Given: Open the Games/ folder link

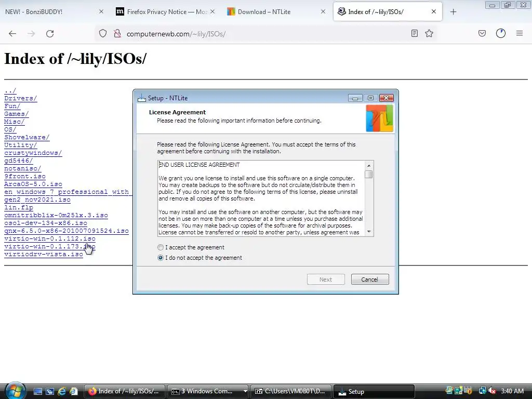Looking at the screenshot, I should 16,114.
